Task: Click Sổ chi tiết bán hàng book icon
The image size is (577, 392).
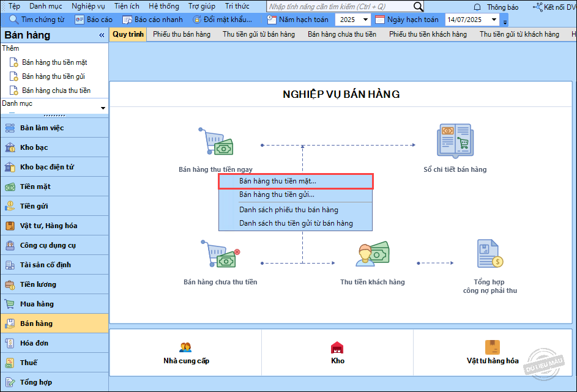Action: [455, 141]
